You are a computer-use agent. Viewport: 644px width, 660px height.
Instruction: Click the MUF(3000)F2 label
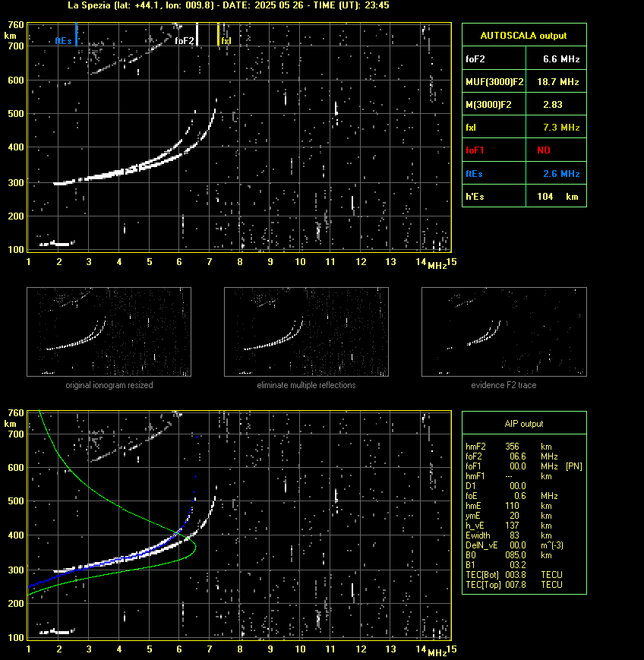click(494, 82)
